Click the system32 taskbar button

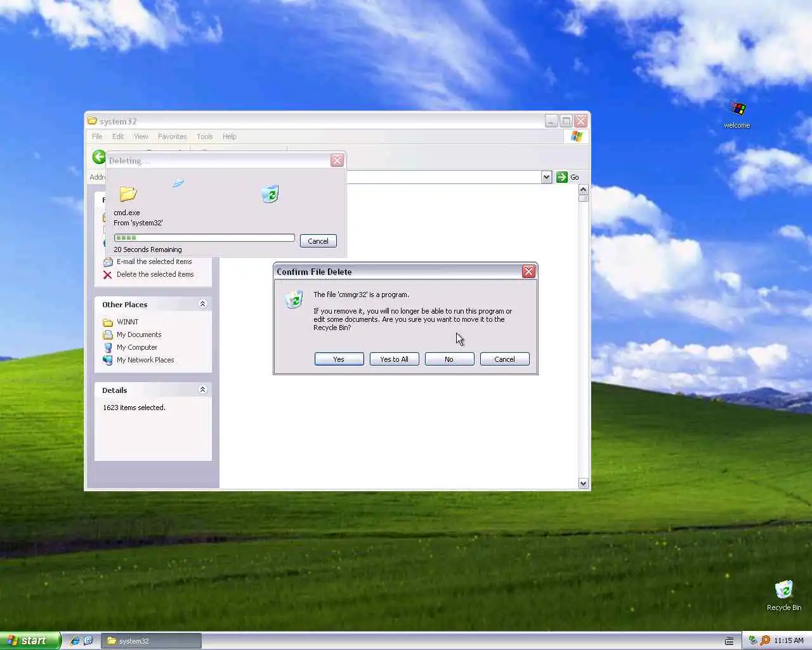point(152,641)
